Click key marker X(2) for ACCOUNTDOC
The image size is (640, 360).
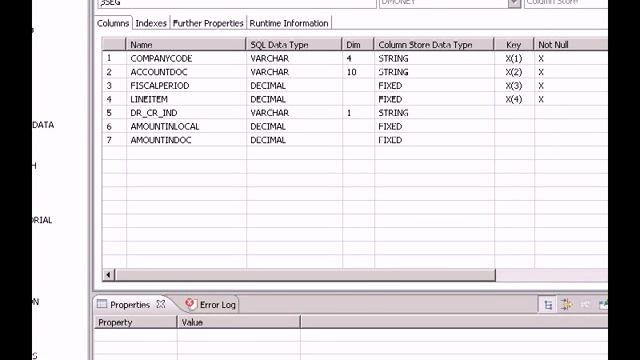click(513, 72)
